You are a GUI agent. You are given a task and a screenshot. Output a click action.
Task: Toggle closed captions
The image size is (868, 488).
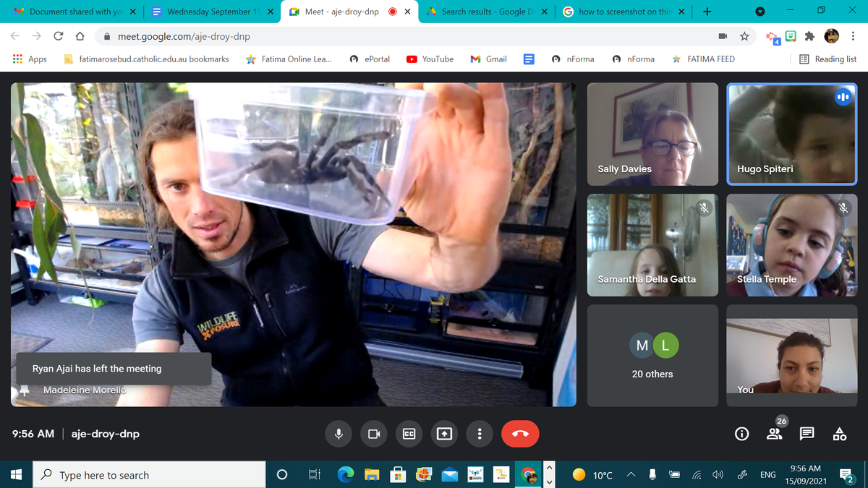click(409, 434)
